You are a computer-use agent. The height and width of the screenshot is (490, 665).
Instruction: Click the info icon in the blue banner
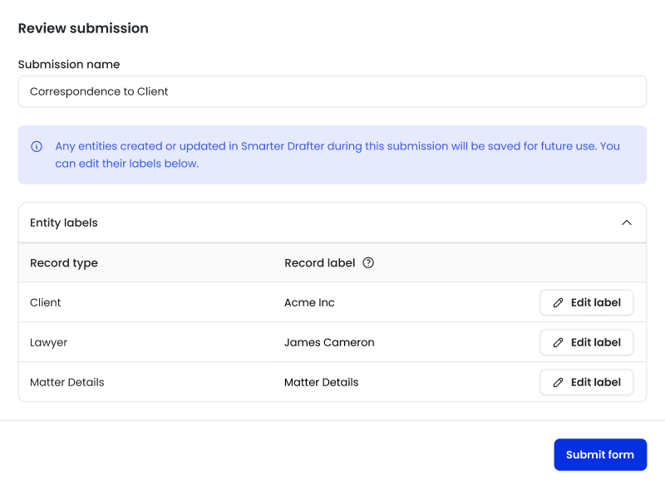coord(37,146)
